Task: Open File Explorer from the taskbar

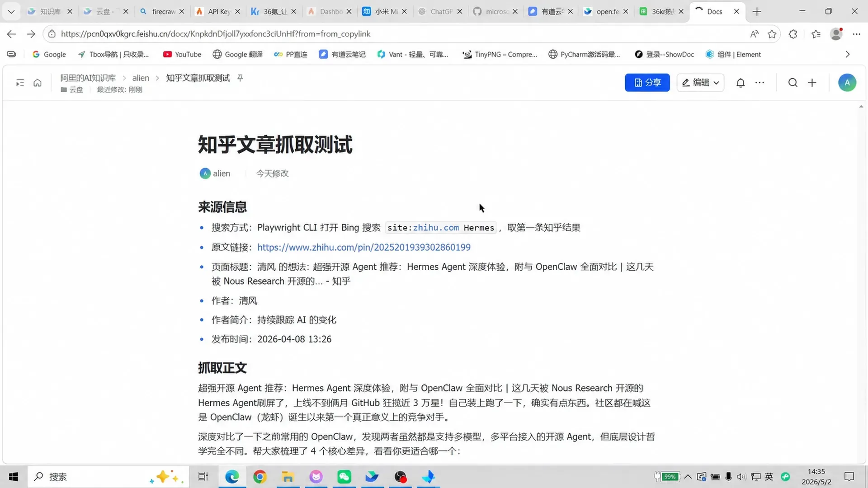Action: point(288,477)
